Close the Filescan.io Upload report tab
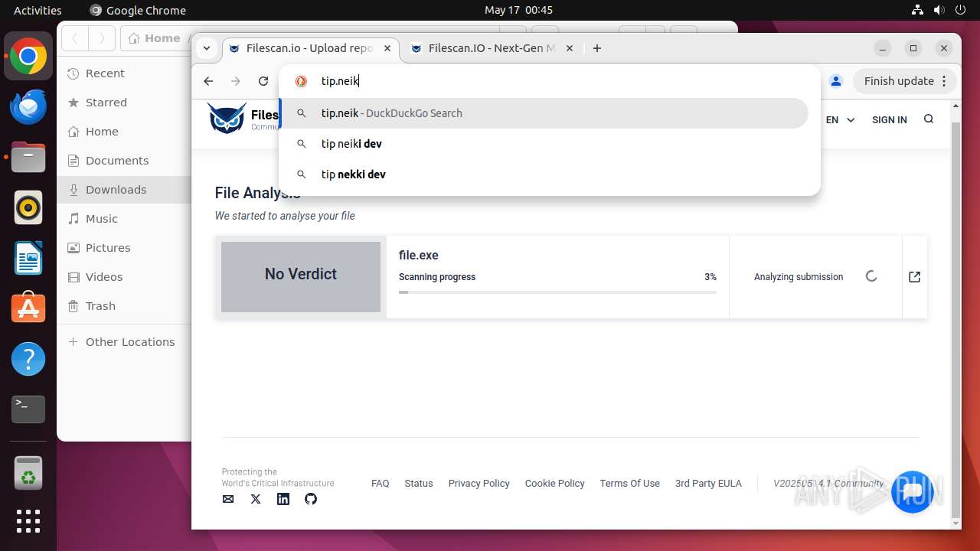980x551 pixels. [387, 48]
